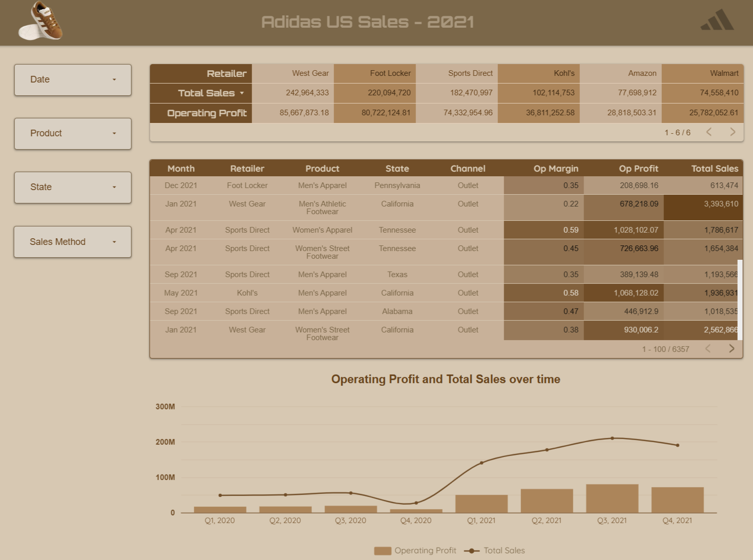The height and width of the screenshot is (560, 753).
Task: Click the Kohl's retailer cell in May 2021 row
Action: click(247, 293)
